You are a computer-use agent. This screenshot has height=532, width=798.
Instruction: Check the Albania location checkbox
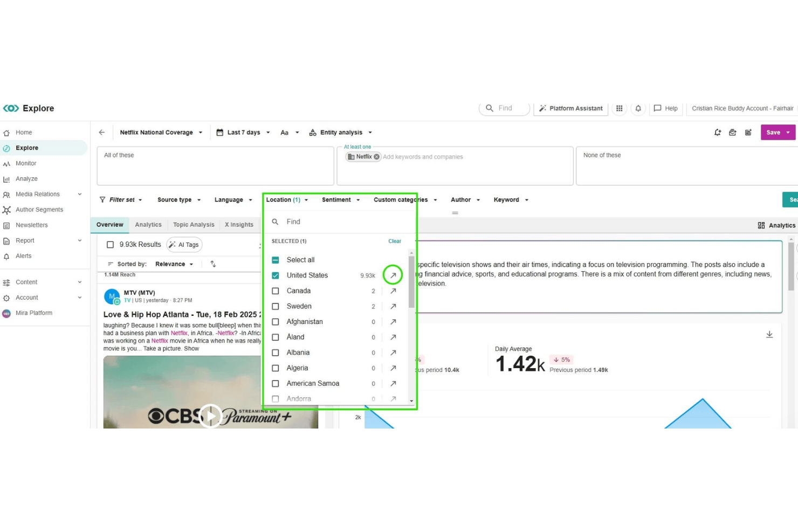click(x=276, y=353)
